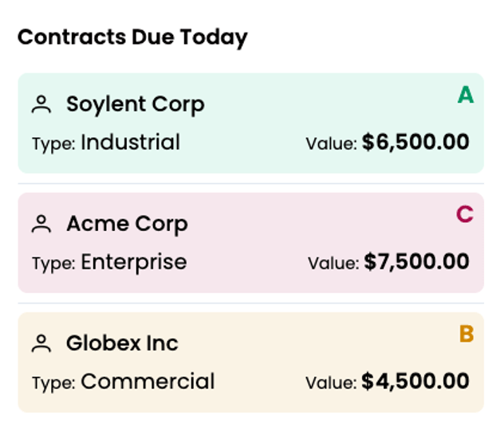Open the Globex Inc contract name
The height and width of the screenshot is (427, 504).
point(122,343)
